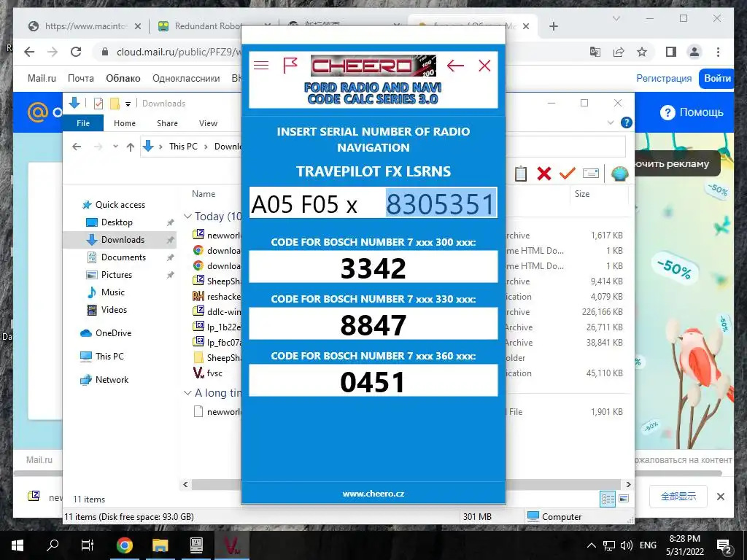Open the notification center icon
747x560 pixels.
point(724,546)
